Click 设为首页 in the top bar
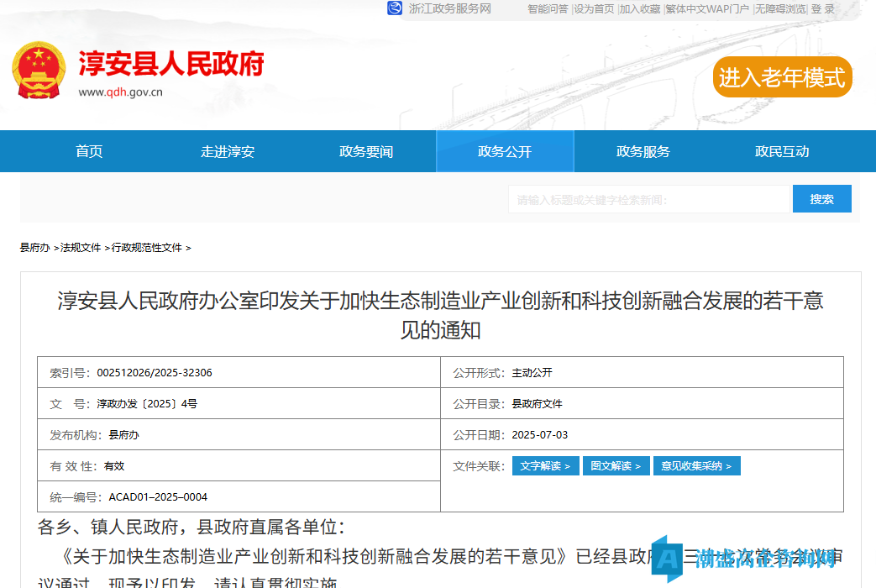The height and width of the screenshot is (588, 876). tap(594, 8)
